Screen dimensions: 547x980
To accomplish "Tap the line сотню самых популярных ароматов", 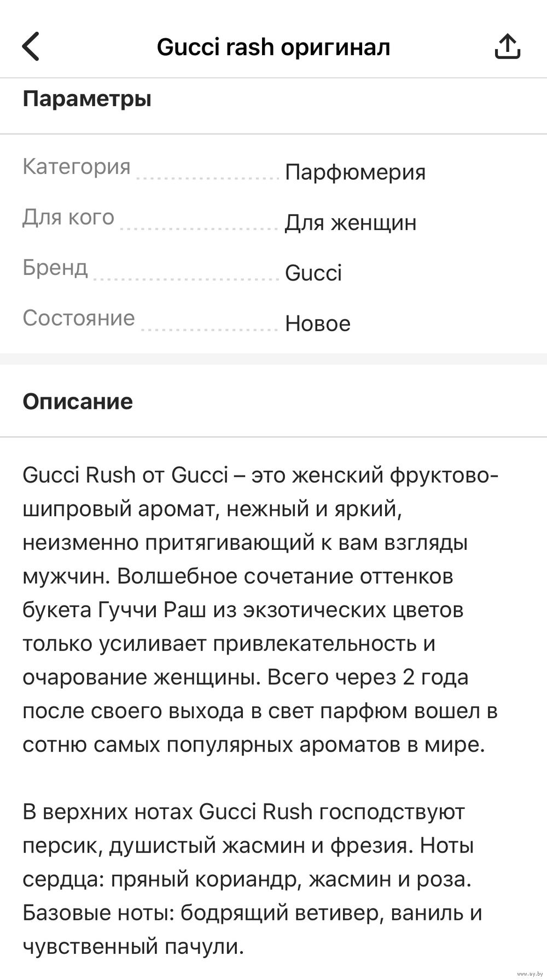I will click(254, 744).
